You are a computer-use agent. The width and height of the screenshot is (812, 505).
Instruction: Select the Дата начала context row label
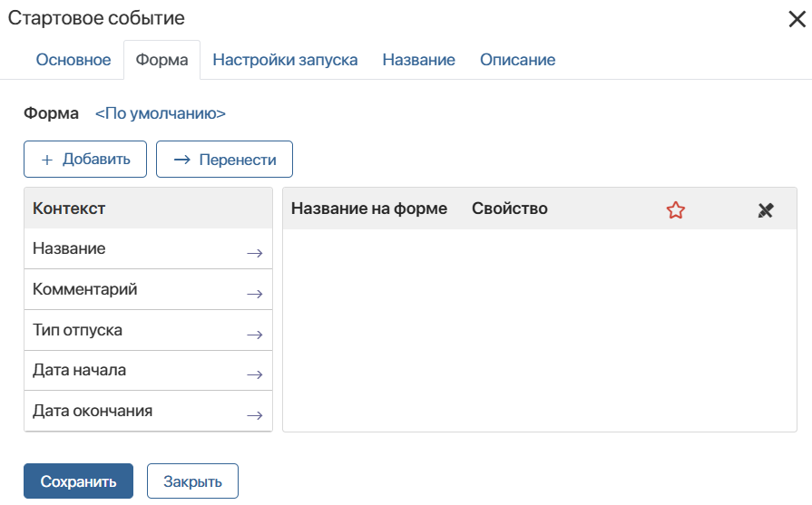coord(79,370)
